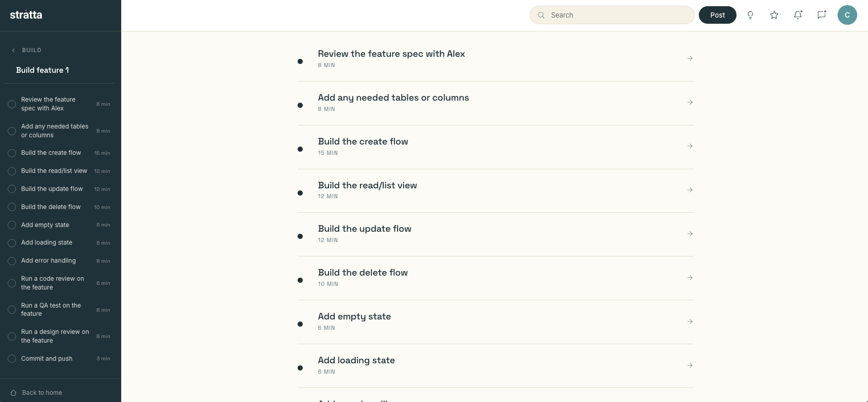Open details for Add empty state
The image size is (868, 402).
coord(690,321)
